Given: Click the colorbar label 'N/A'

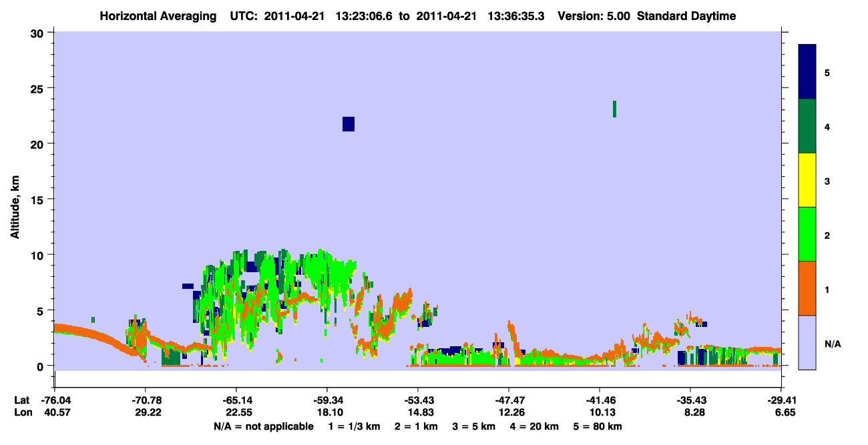Looking at the screenshot, I should 833,344.
